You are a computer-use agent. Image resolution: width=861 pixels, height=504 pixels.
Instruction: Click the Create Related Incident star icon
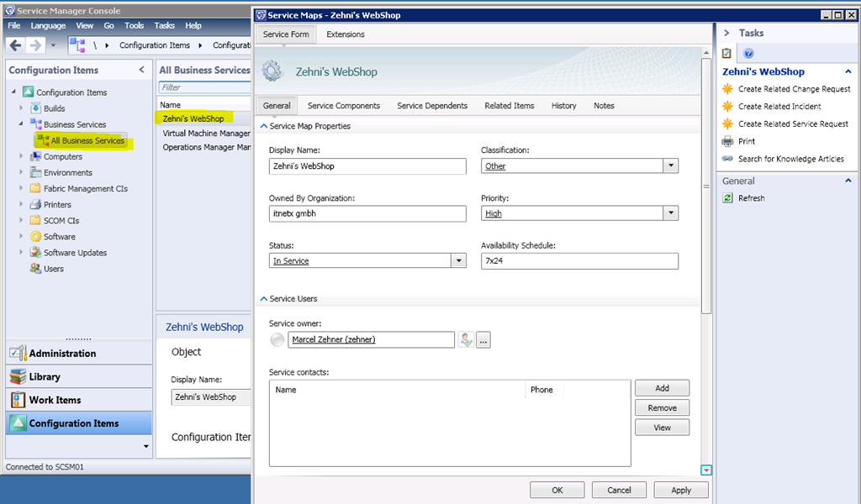728,107
